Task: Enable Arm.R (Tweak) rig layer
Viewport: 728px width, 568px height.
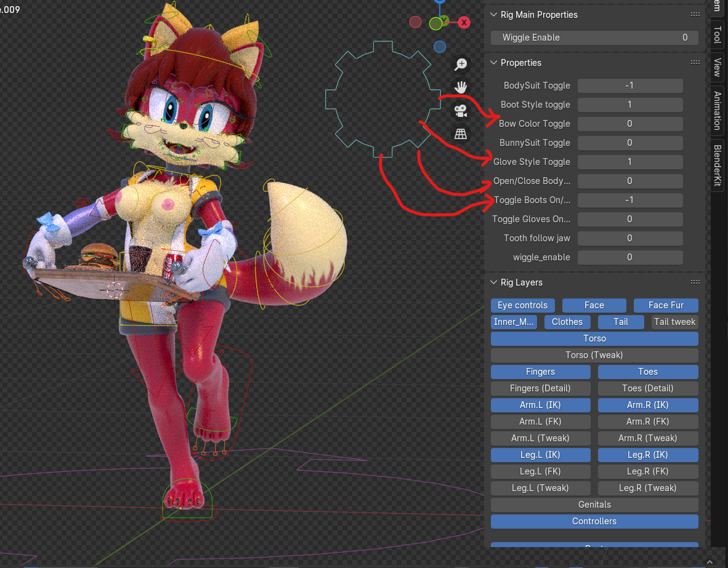Action: click(648, 438)
